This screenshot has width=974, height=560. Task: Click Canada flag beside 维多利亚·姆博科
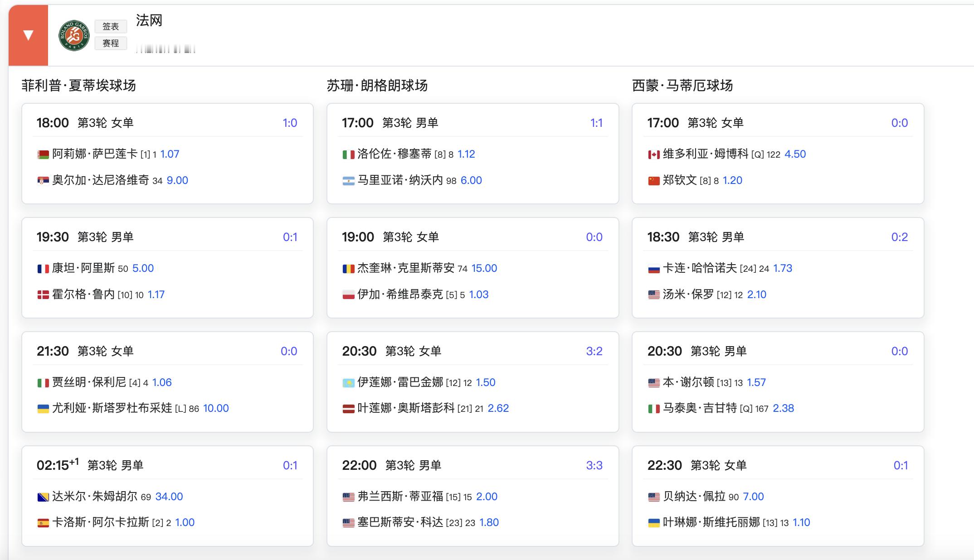click(x=654, y=155)
